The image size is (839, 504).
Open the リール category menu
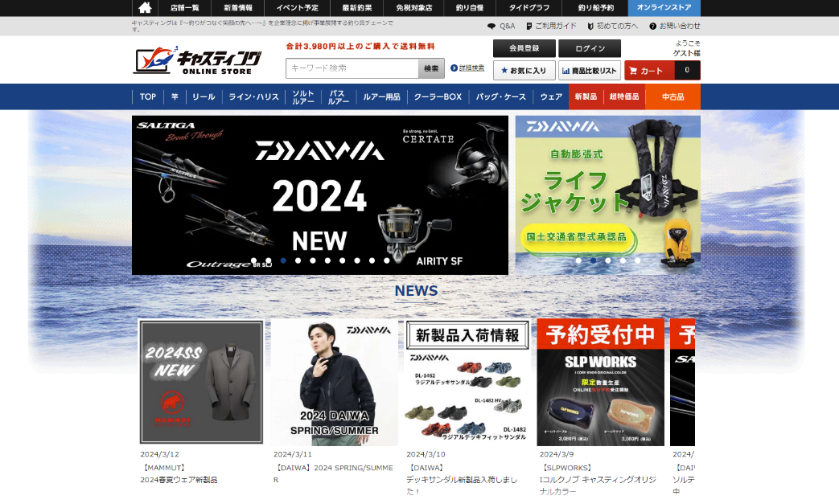coord(204,96)
